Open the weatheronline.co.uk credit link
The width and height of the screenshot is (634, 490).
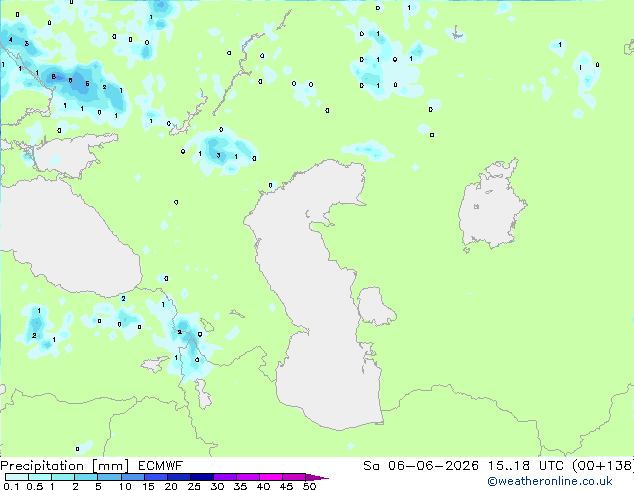point(550,481)
